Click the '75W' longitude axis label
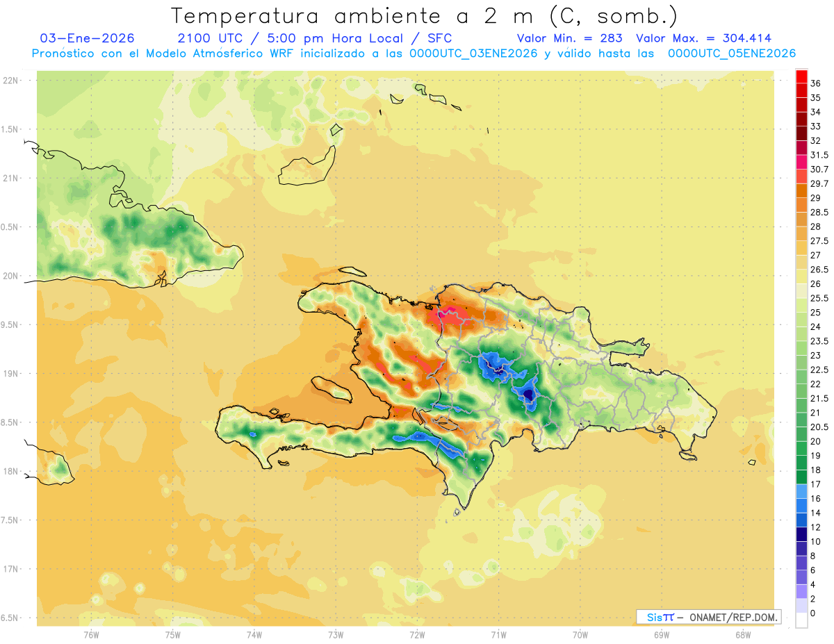The height and width of the screenshot is (644, 834). click(172, 634)
